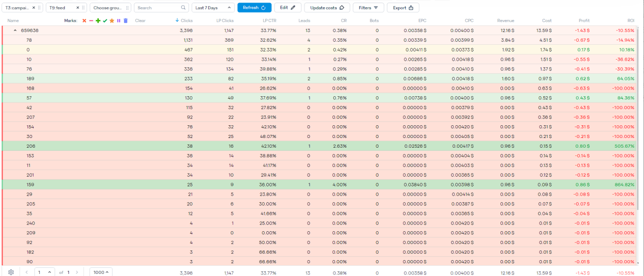The image size is (644, 276).
Task: Sort by the Name column header
Action: [13, 21]
